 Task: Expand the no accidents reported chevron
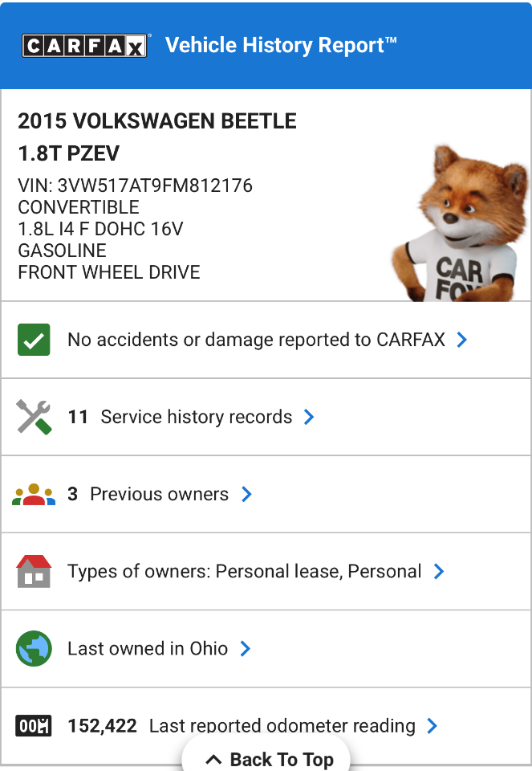(461, 340)
